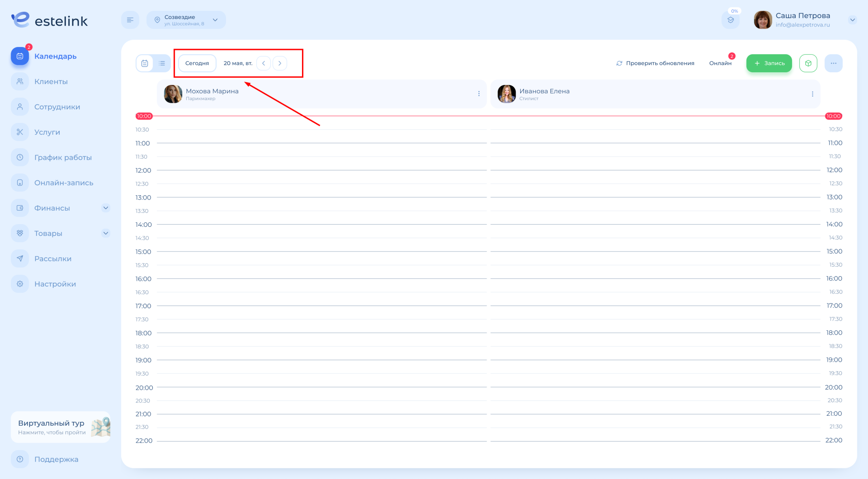The width and height of the screenshot is (868, 479).
Task: Open the График работы section
Action: 63,157
